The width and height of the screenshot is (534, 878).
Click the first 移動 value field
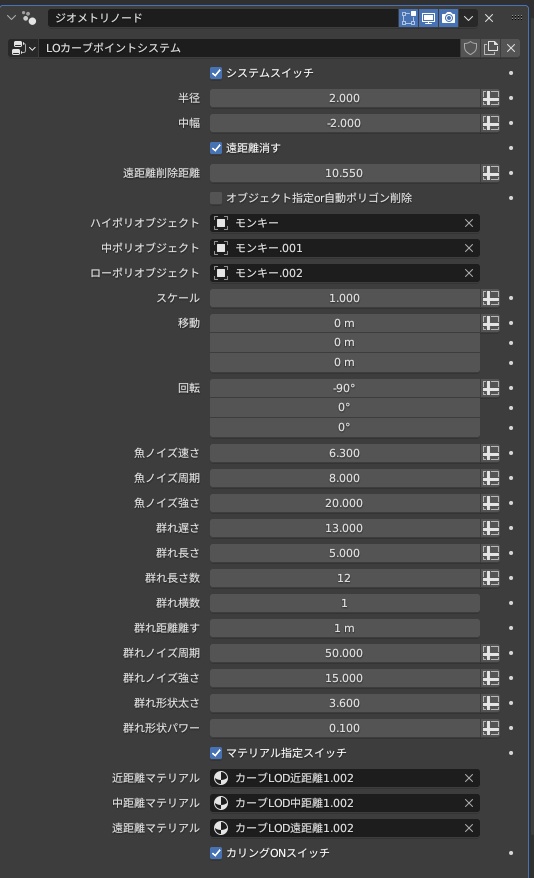(344, 323)
